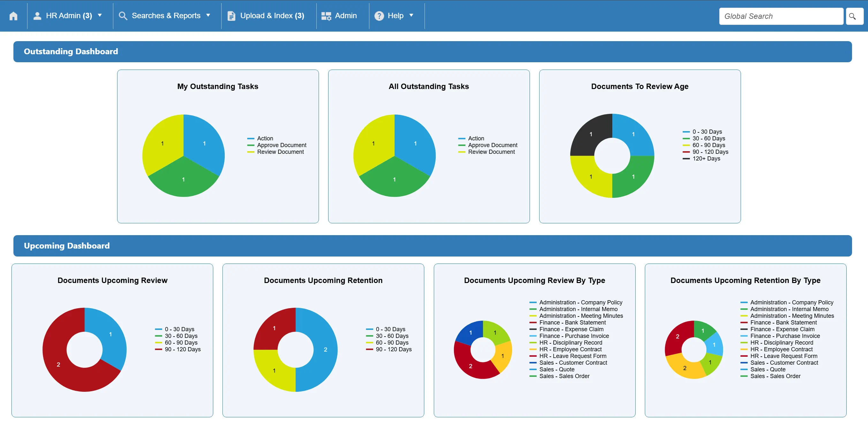868x432 pixels.
Task: Expand the Help dropdown arrow
Action: pyautogui.click(x=411, y=16)
